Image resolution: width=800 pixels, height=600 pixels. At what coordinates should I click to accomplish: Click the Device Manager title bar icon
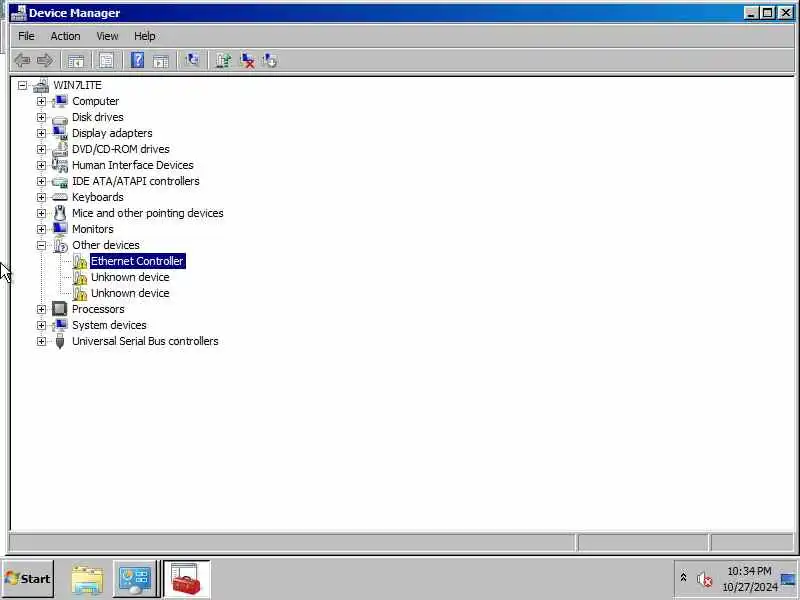pyautogui.click(x=18, y=13)
